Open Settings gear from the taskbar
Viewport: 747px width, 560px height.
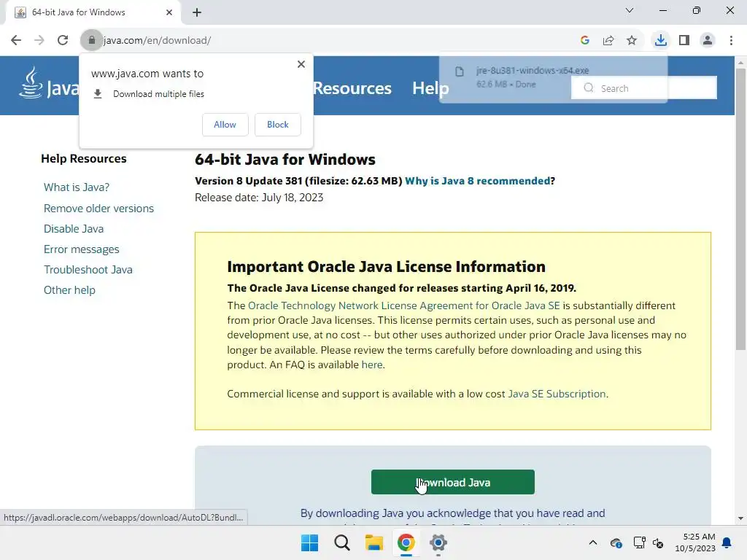[x=438, y=542]
